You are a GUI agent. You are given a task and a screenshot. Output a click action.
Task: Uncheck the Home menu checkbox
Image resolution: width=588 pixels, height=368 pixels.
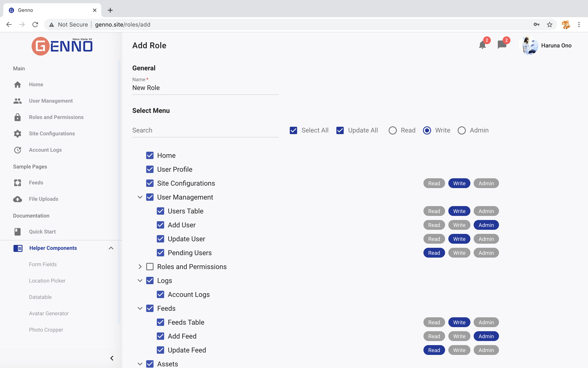[150, 156]
